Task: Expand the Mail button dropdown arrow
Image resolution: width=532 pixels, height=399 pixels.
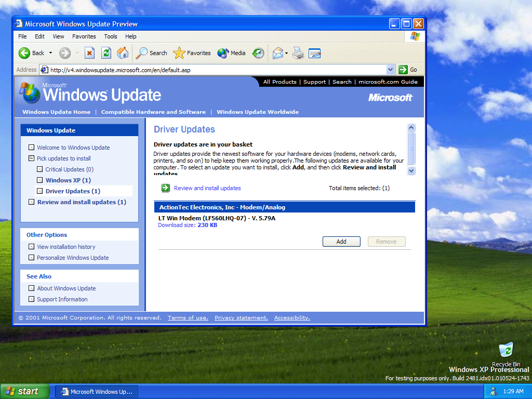Action: (x=286, y=53)
